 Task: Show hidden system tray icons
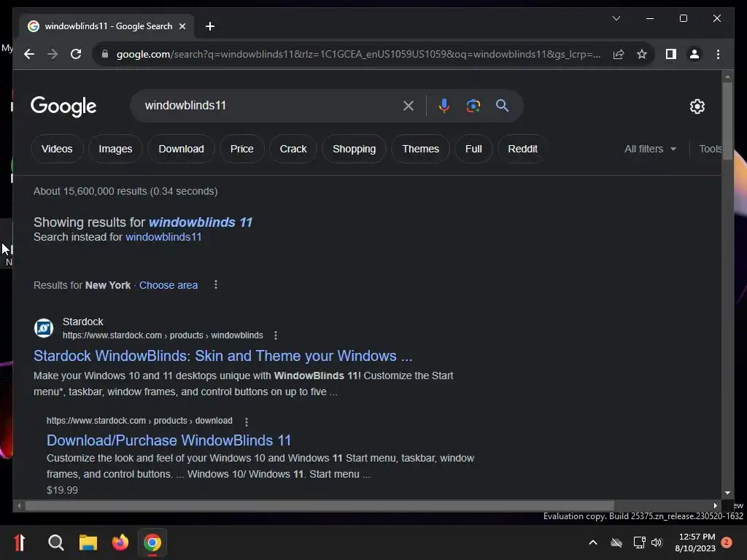tap(593, 542)
